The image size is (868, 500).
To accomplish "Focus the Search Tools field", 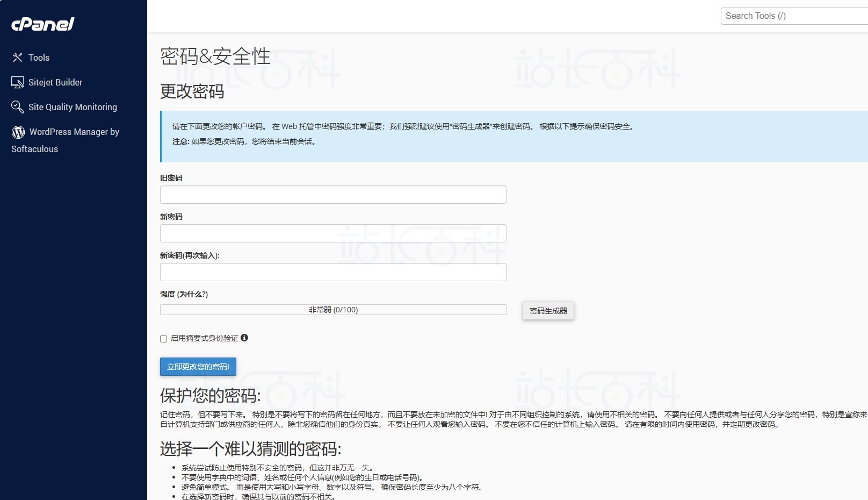I will [794, 16].
